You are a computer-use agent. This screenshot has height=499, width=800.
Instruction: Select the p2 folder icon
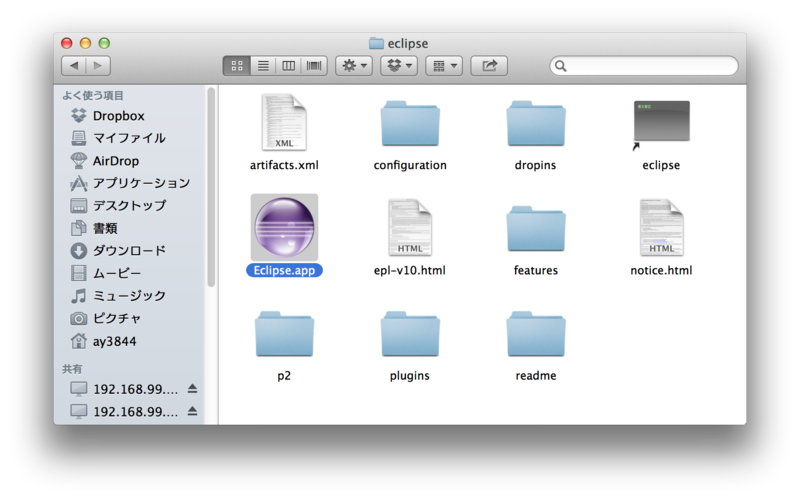pos(284,334)
